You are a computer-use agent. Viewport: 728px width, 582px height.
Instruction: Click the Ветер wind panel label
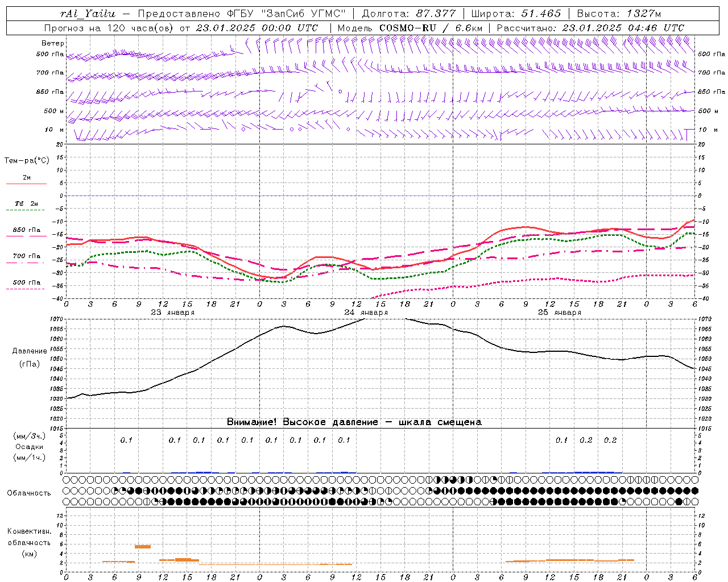pos(53,43)
